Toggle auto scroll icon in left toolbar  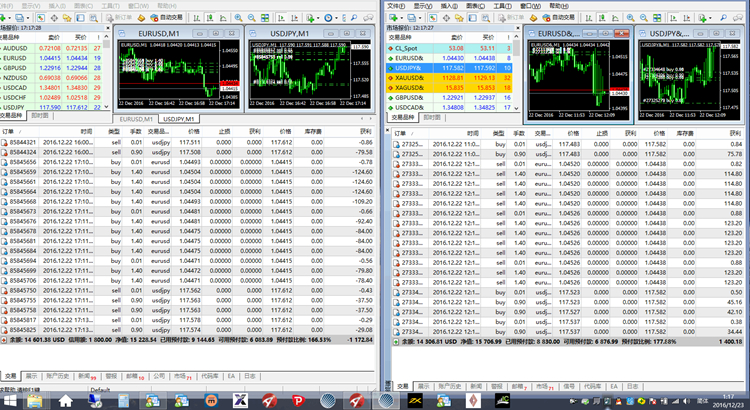(281, 18)
